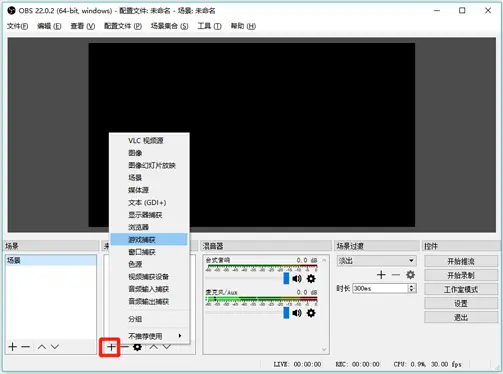Choose 显示器捕获 from the source menu
The height and width of the screenshot is (374, 503).
point(149,215)
